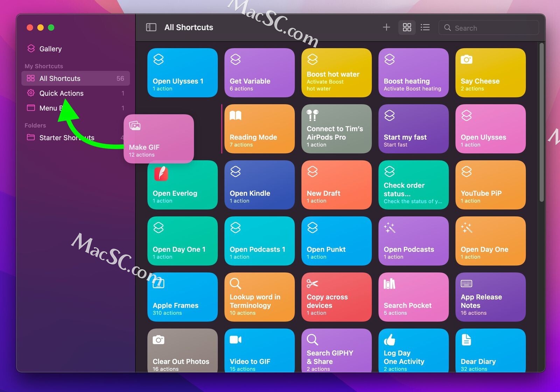Screen dimensions: 560x392
Task: Click the '310 actions' label on Apple Frames
Action: tap(167, 313)
